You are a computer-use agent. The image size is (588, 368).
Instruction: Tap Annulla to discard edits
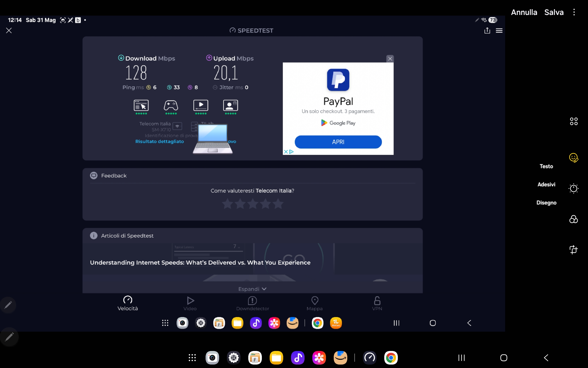point(524,12)
